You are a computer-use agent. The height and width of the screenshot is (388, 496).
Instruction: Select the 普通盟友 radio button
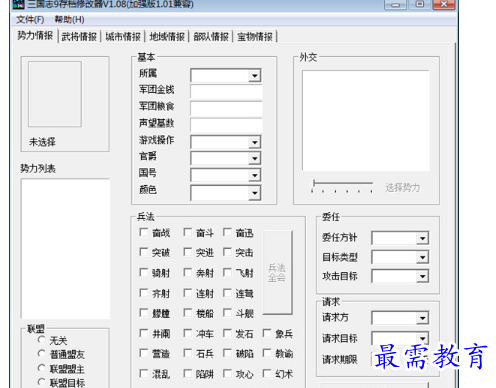click(42, 353)
